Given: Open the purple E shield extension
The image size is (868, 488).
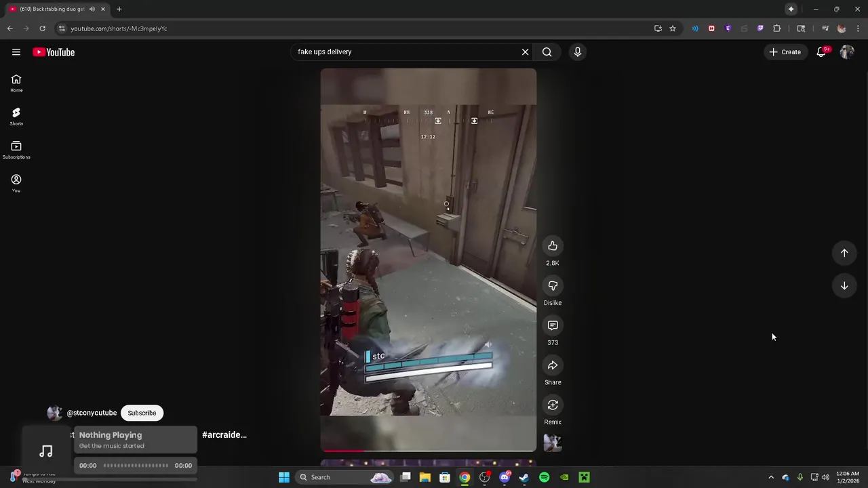Looking at the screenshot, I should [x=728, y=28].
